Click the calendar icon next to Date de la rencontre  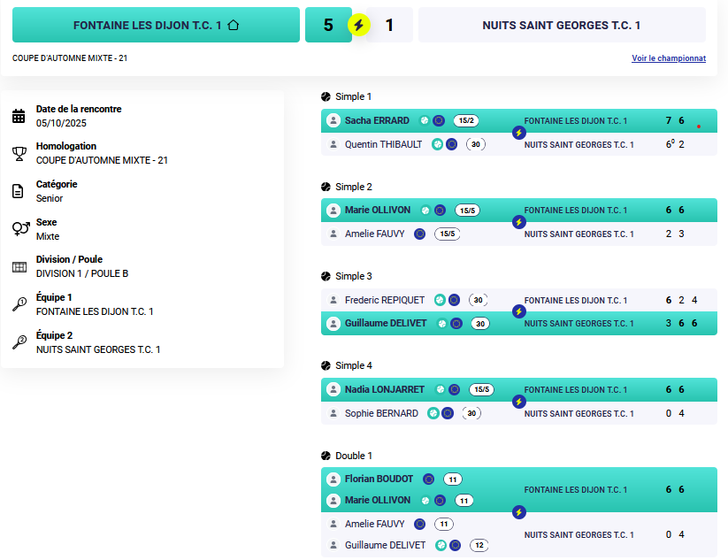tap(19, 116)
